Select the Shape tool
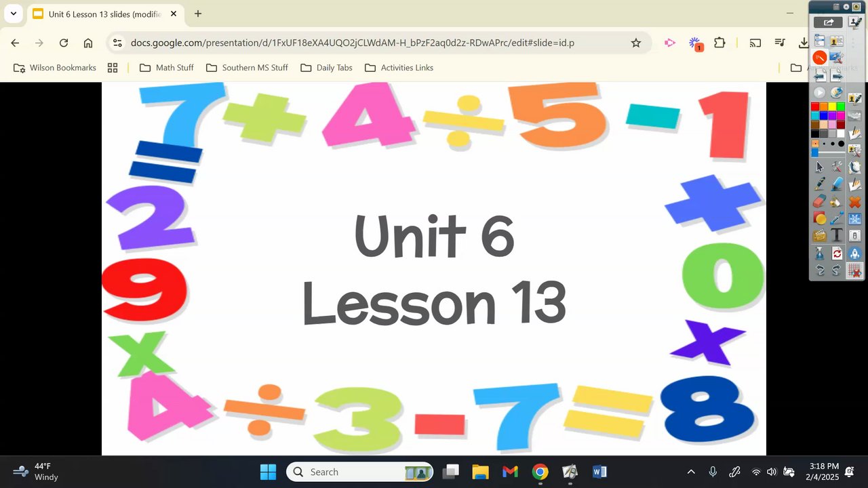 (x=820, y=218)
